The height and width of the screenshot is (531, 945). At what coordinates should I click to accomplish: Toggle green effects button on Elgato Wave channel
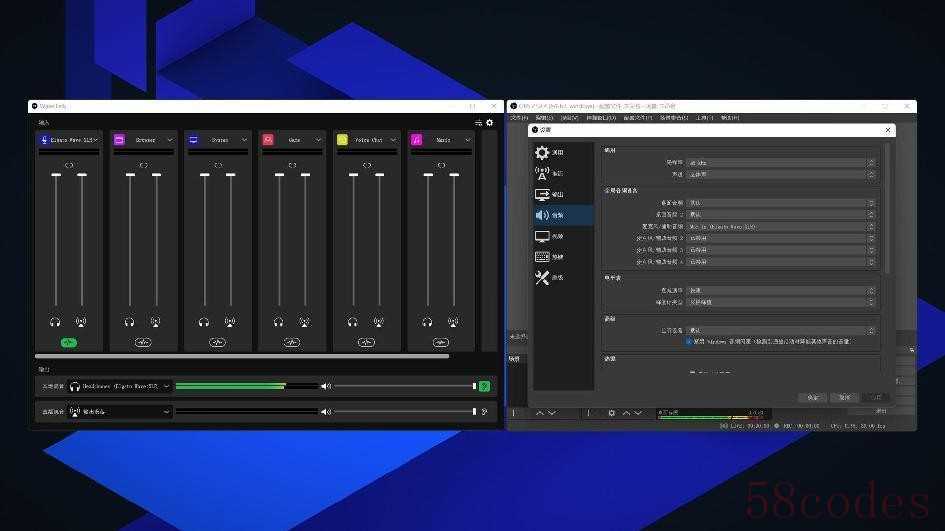(69, 343)
